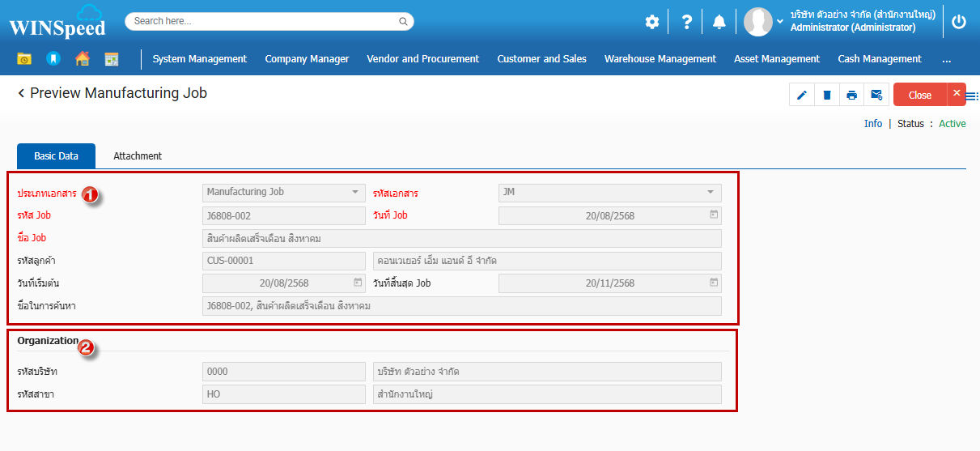Open the Warehouse Management menu
This screenshot has width=980, height=451.
[660, 59]
